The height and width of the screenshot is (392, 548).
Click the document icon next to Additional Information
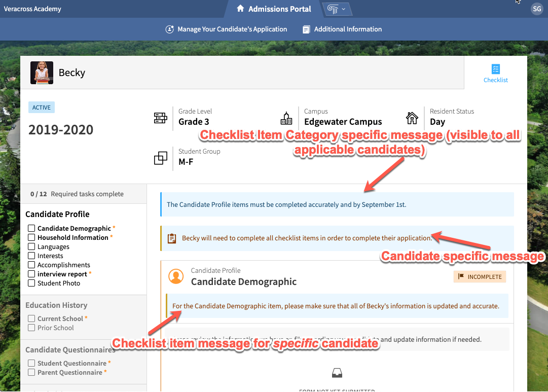pos(306,29)
